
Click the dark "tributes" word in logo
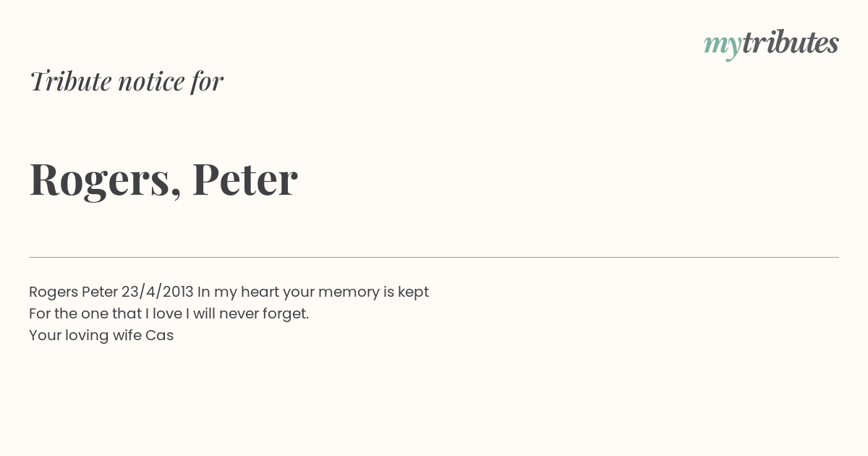[x=790, y=43]
